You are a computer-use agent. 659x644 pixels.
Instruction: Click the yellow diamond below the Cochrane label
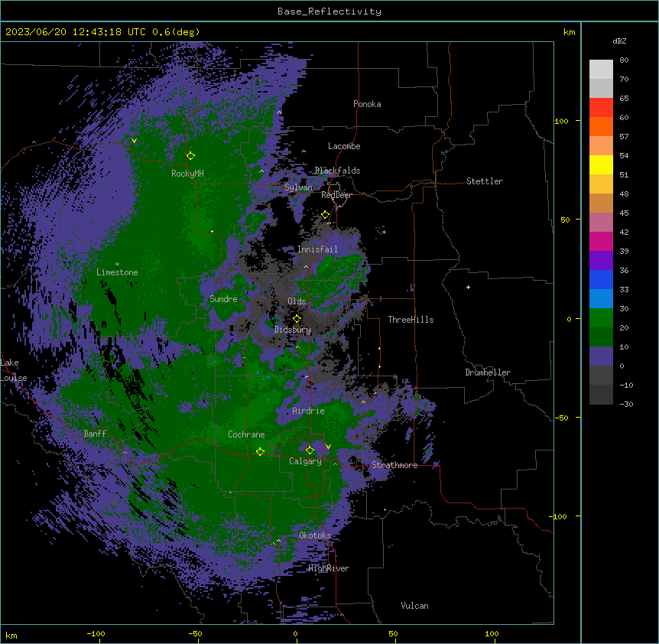(260, 451)
